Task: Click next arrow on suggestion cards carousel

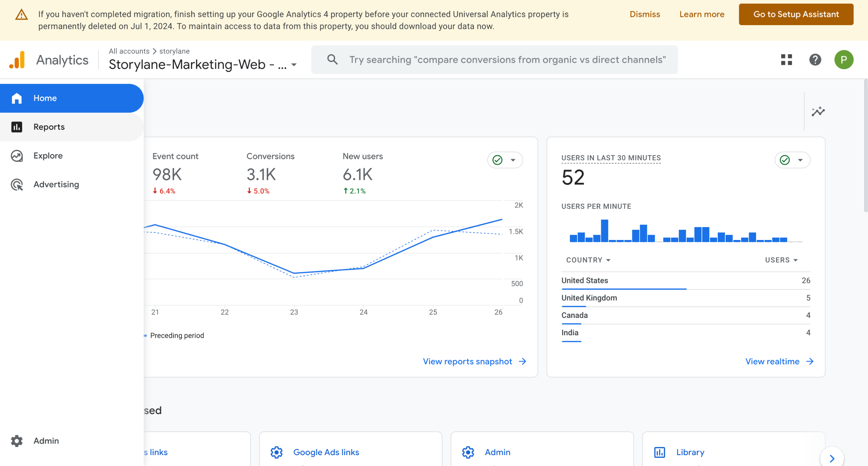Action: click(832, 459)
